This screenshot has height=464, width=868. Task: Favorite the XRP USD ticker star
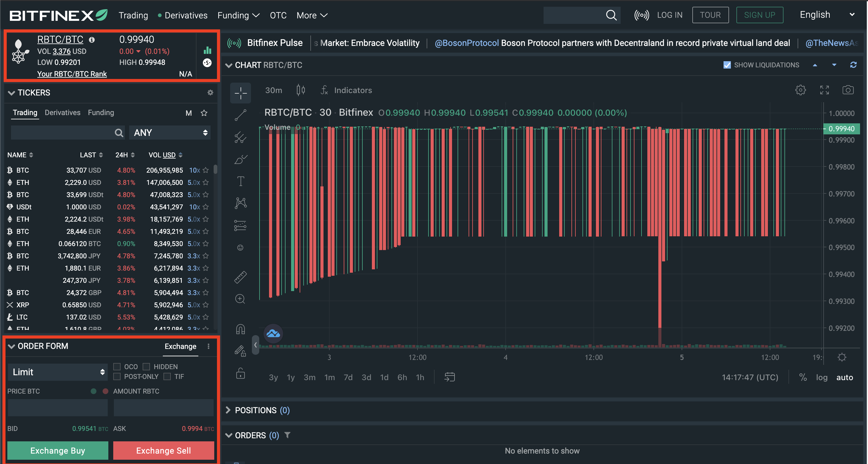pyautogui.click(x=206, y=305)
